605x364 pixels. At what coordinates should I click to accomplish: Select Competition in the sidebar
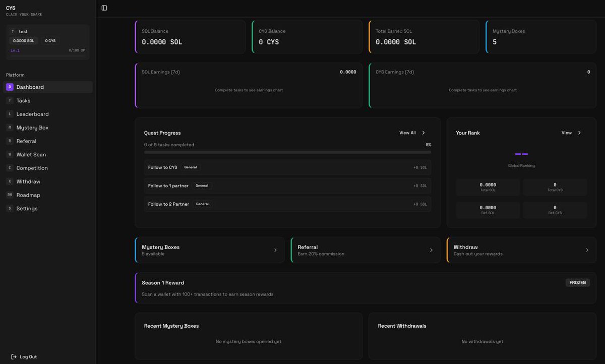[48, 168]
